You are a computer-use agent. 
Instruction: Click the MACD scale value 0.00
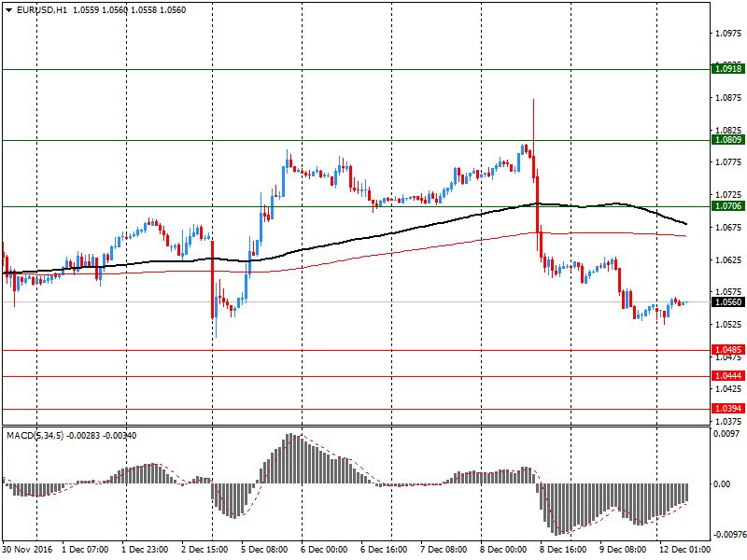point(721,483)
